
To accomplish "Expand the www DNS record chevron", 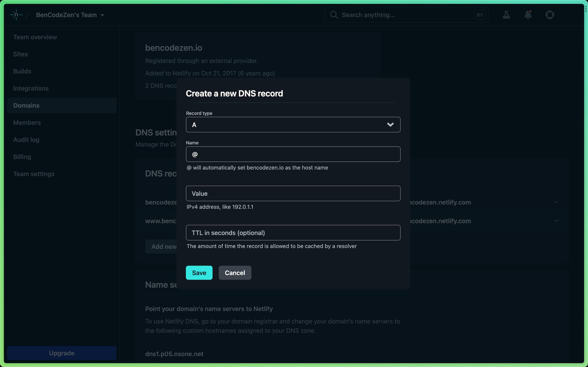I will [x=556, y=221].
